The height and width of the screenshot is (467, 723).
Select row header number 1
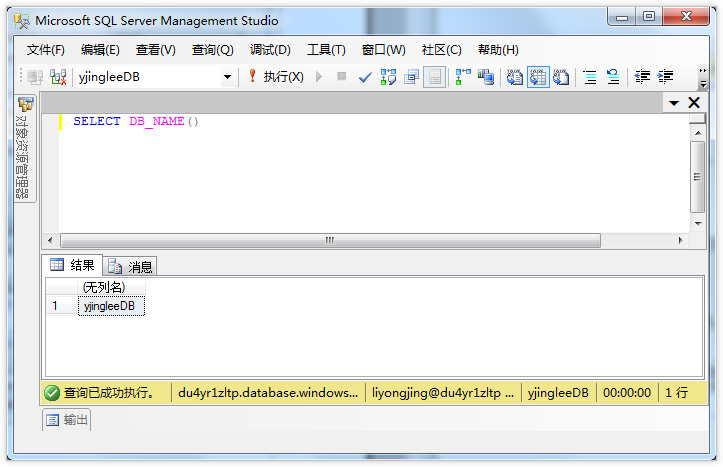62,306
